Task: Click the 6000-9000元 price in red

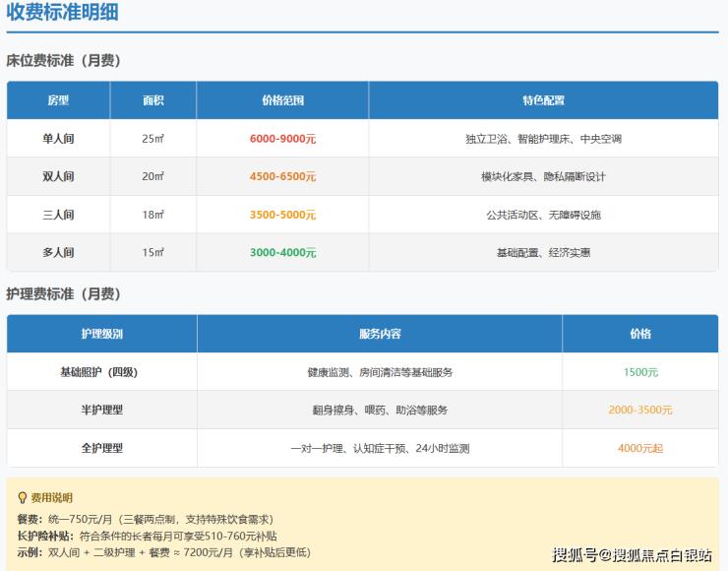Action: (282, 139)
